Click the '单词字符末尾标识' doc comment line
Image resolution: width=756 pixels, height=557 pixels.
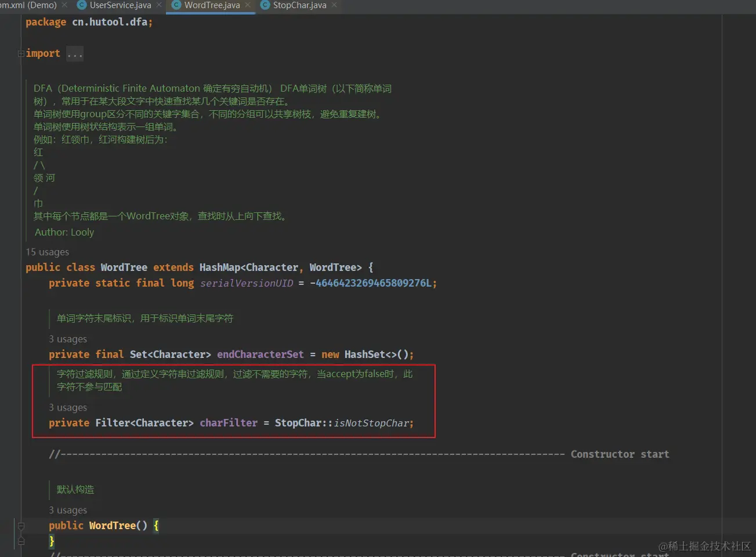tap(145, 319)
